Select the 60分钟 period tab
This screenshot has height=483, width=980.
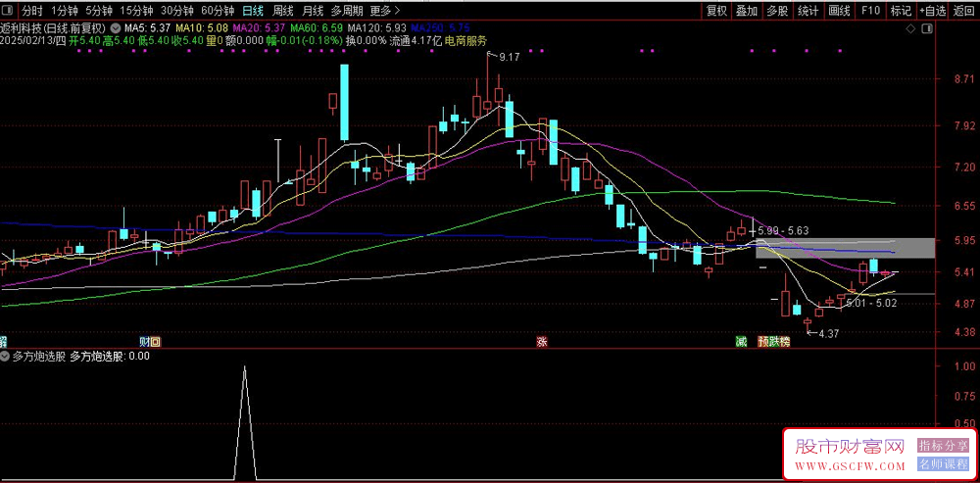pyautogui.click(x=218, y=11)
